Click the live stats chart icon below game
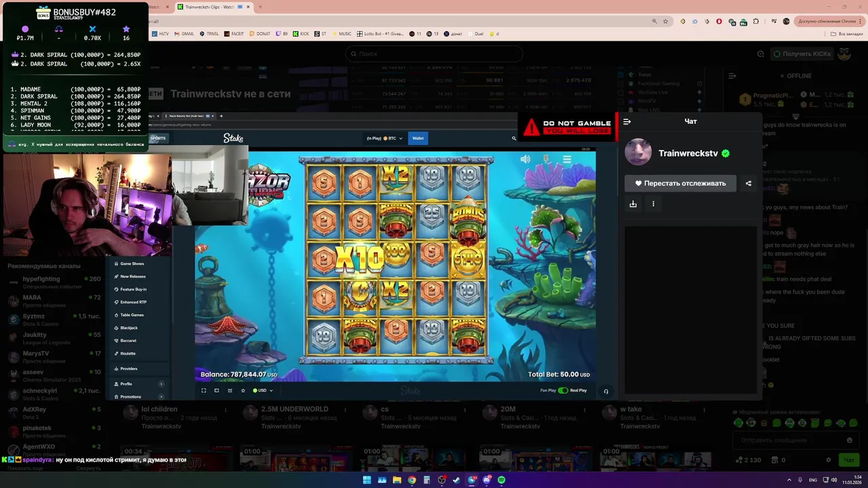The width and height of the screenshot is (868, 488). pyautogui.click(x=230, y=390)
